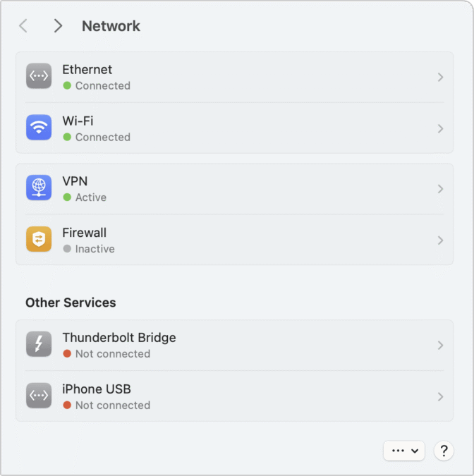Select the VPN Active status text
This screenshot has width=474, height=476.
pyautogui.click(x=91, y=197)
